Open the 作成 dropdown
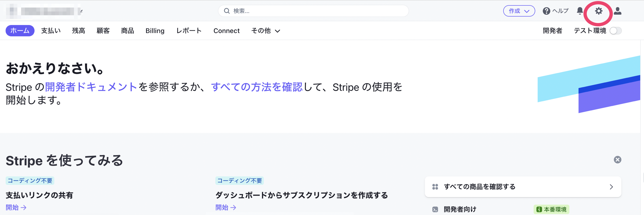 point(519,11)
